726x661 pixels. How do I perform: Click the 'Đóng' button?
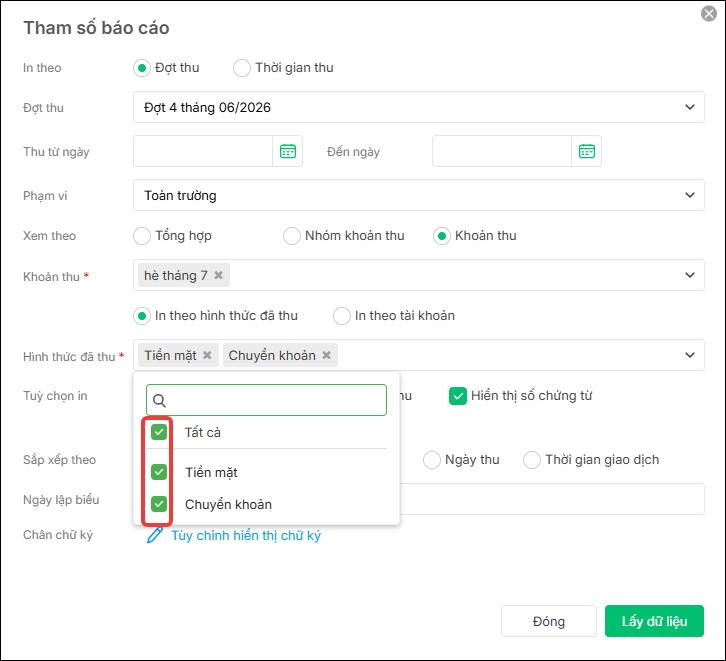tap(549, 621)
